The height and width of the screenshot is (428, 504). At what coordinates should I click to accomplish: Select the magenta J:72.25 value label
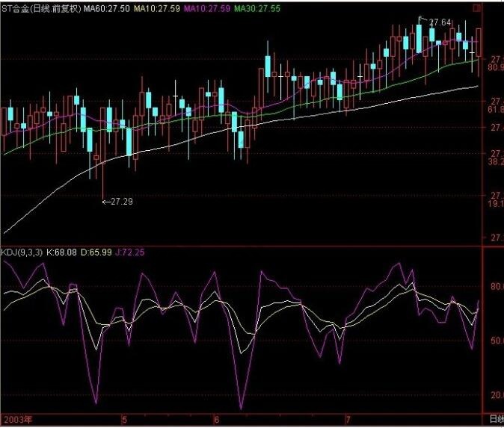click(x=132, y=252)
